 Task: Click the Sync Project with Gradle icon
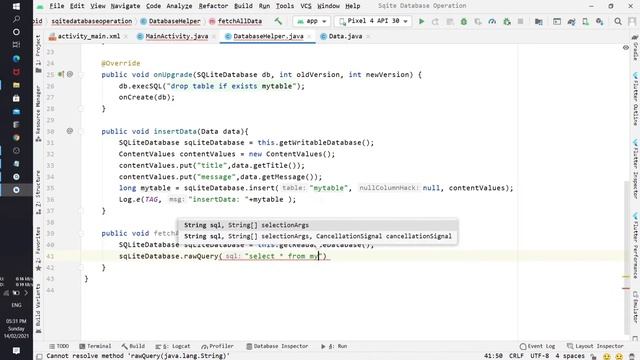pos(571,21)
